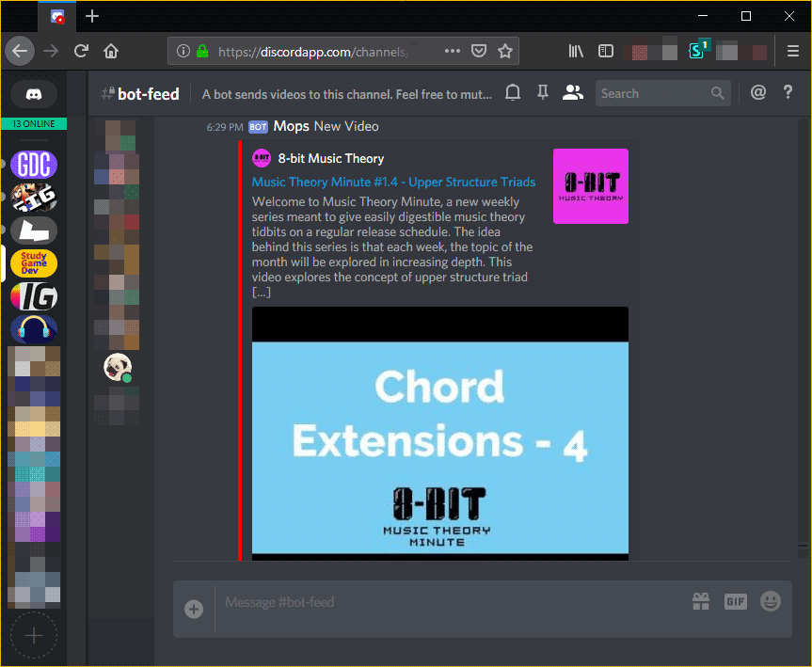Bookmark this page with the star

505,51
